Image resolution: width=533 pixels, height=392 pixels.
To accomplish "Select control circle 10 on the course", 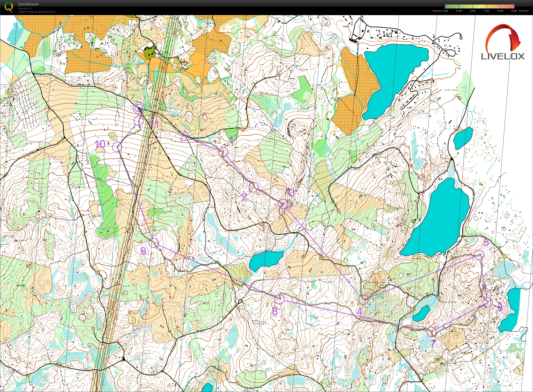I will [x=117, y=147].
